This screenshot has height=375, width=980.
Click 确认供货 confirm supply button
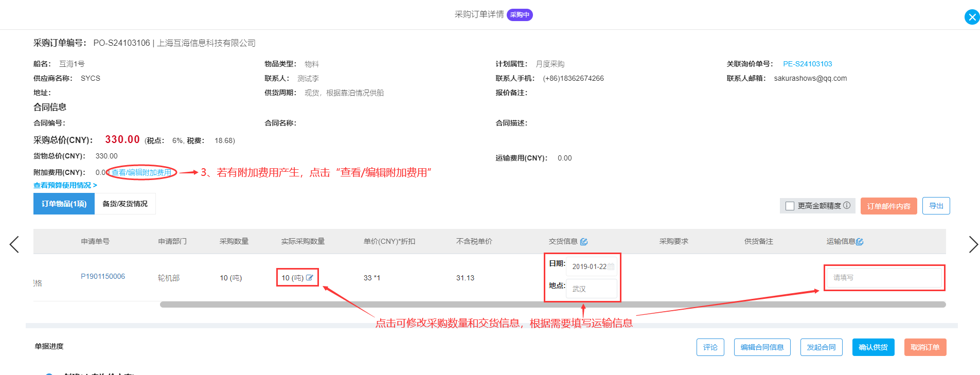(873, 347)
